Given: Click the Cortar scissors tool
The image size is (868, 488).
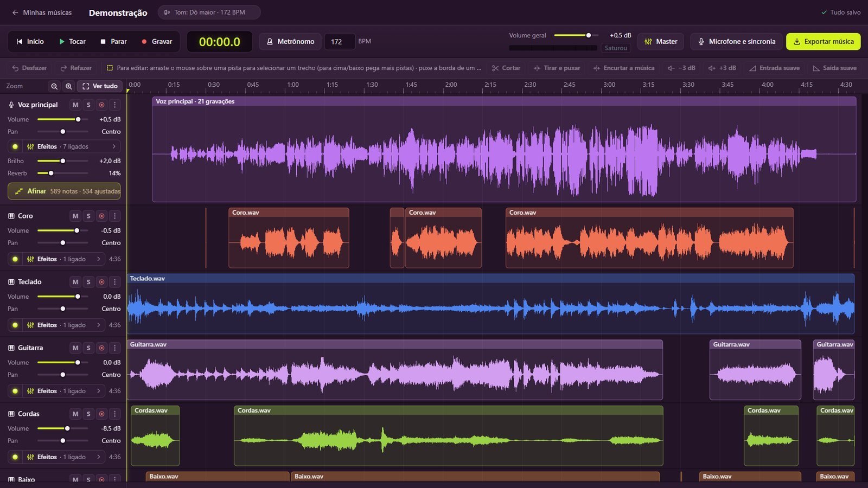Looking at the screenshot, I should (x=506, y=68).
